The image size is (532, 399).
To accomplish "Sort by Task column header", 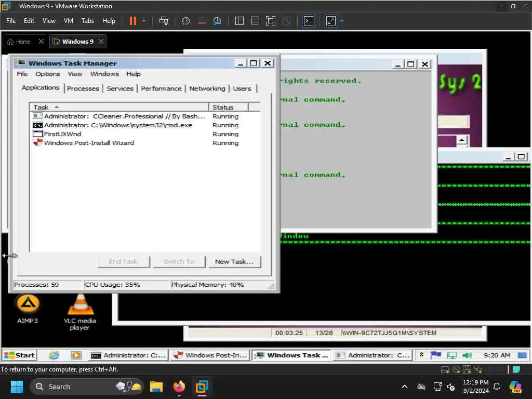I will tap(119, 107).
